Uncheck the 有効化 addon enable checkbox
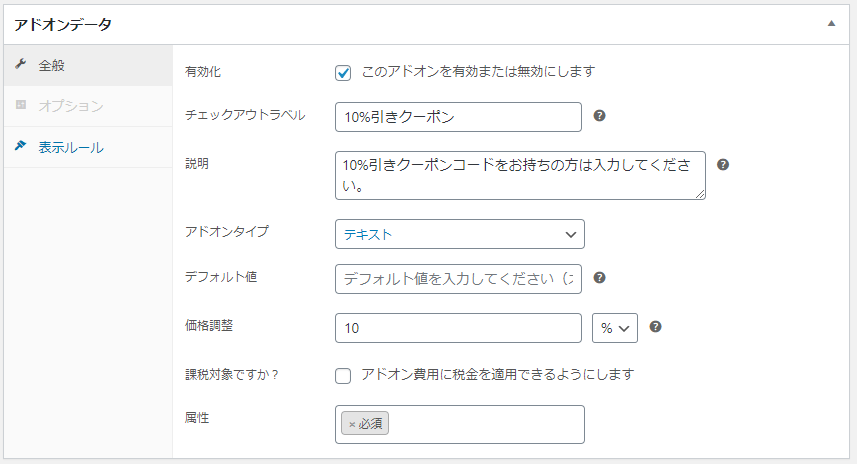The width and height of the screenshot is (857, 464). click(x=343, y=73)
